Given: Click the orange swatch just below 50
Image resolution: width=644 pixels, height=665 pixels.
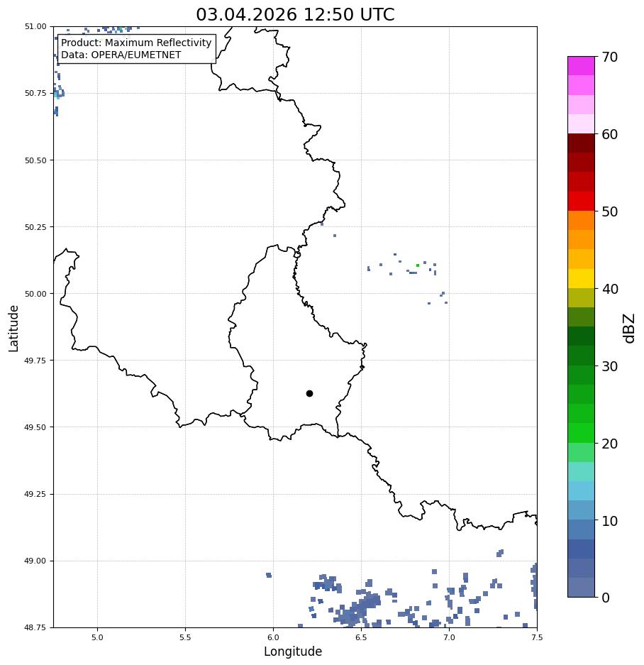Looking at the screenshot, I should [x=582, y=221].
